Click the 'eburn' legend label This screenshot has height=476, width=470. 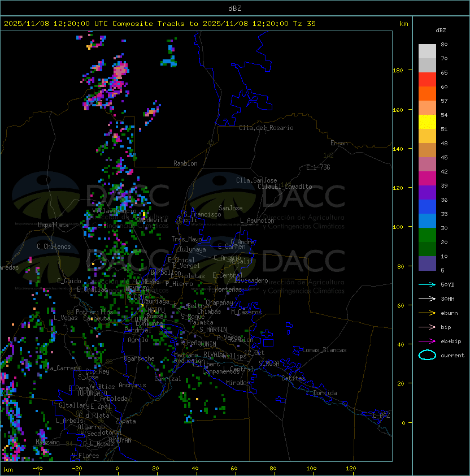pos(449,313)
